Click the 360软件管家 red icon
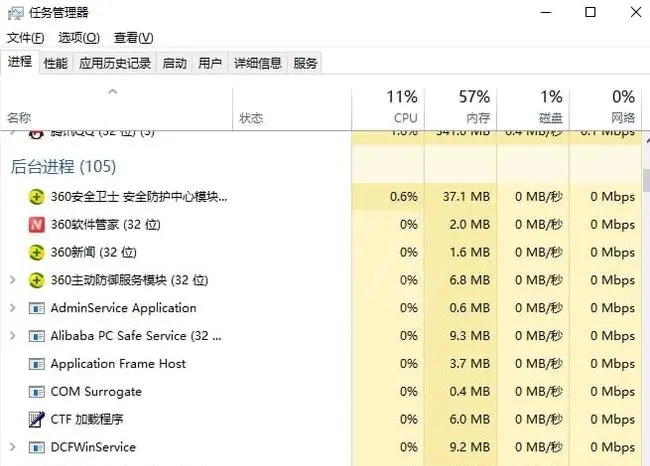This screenshot has width=650, height=466. (x=37, y=225)
